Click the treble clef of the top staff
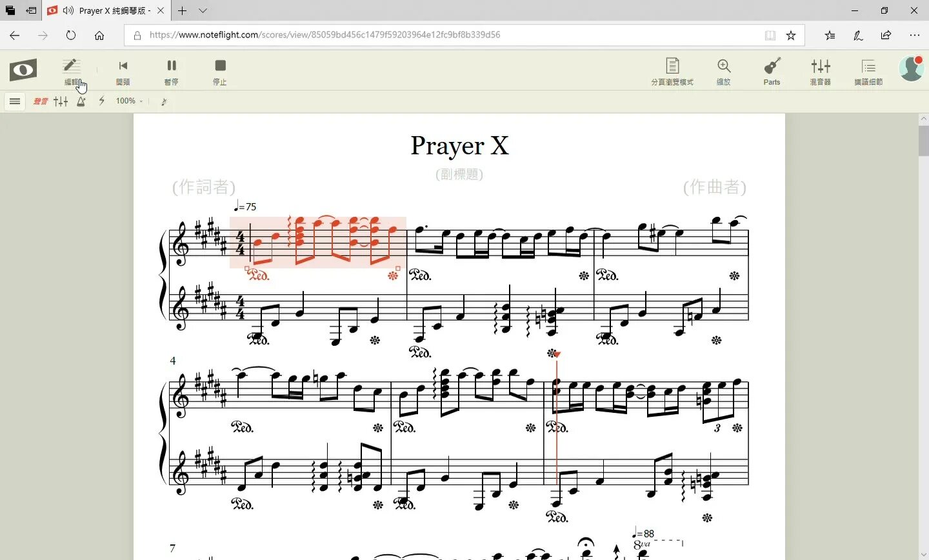This screenshot has width=929, height=560. 181,244
